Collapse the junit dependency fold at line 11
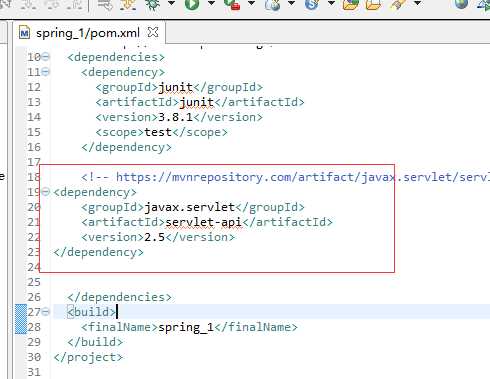The image size is (490, 379). tap(45, 72)
